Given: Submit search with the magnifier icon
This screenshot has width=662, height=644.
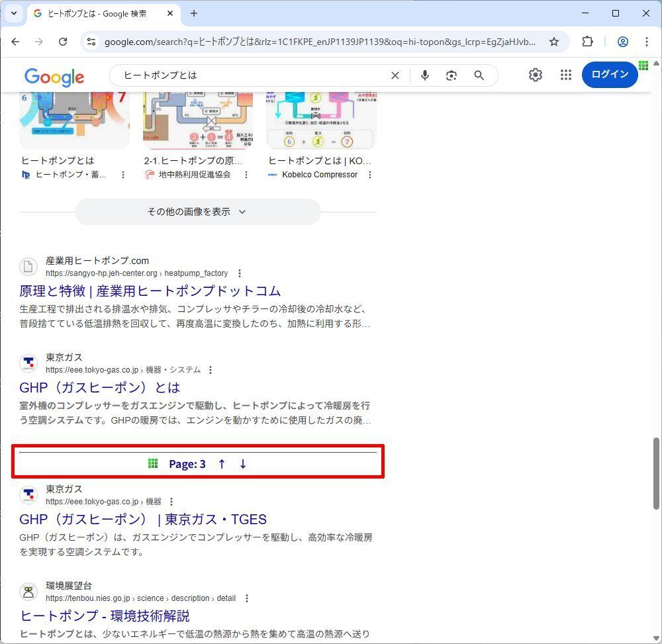Looking at the screenshot, I should point(479,75).
